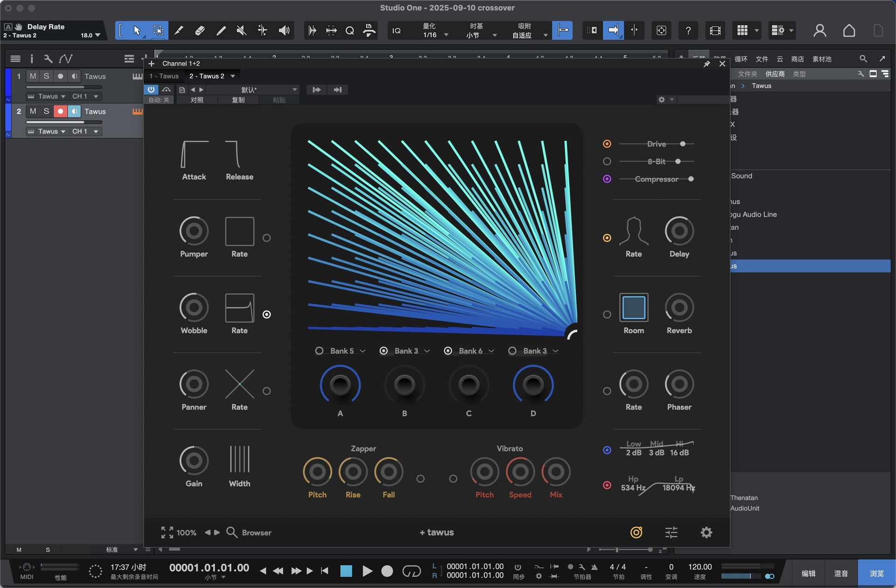Open the 循环 (Loops) browser tab

[741, 59]
